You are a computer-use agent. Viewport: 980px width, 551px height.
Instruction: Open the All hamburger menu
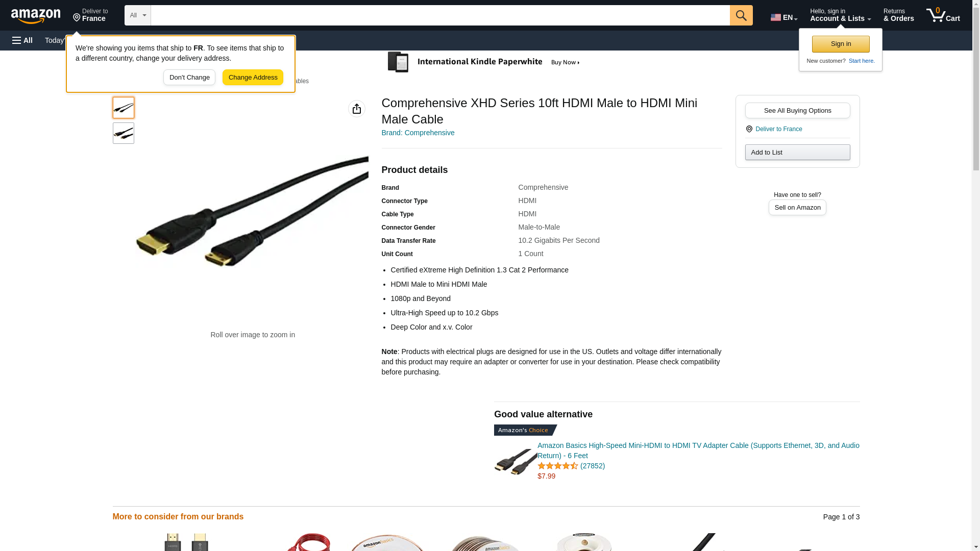pos(22,40)
